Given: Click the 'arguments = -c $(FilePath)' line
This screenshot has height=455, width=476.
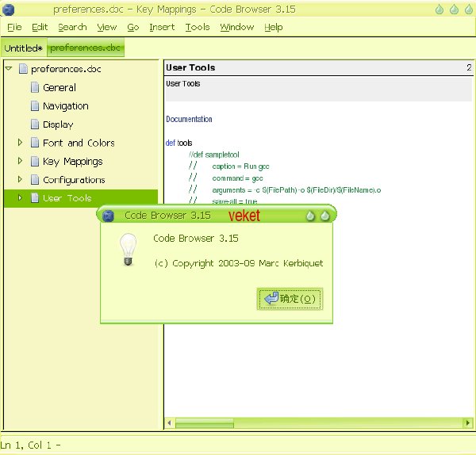Looking at the screenshot, I should [x=296, y=190].
